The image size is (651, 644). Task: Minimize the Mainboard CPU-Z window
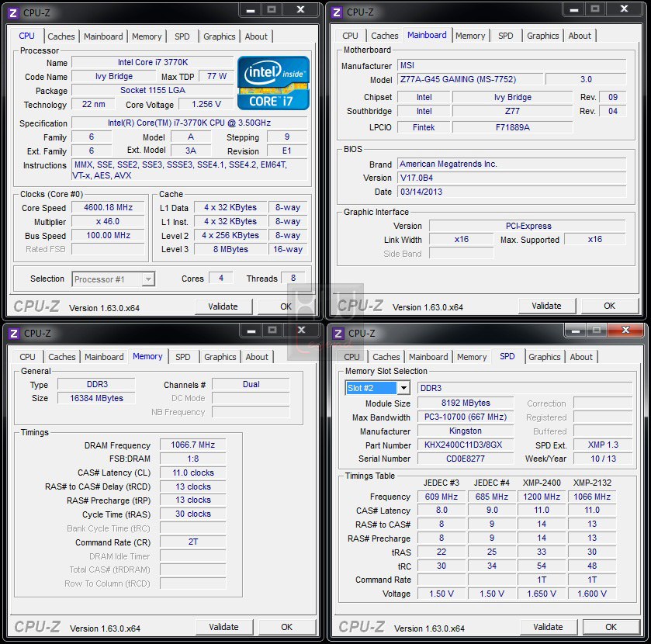(x=573, y=9)
